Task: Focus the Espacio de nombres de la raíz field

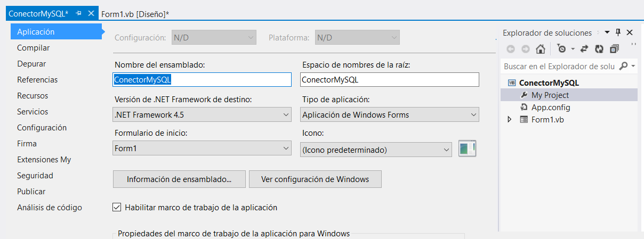Action: (x=390, y=79)
